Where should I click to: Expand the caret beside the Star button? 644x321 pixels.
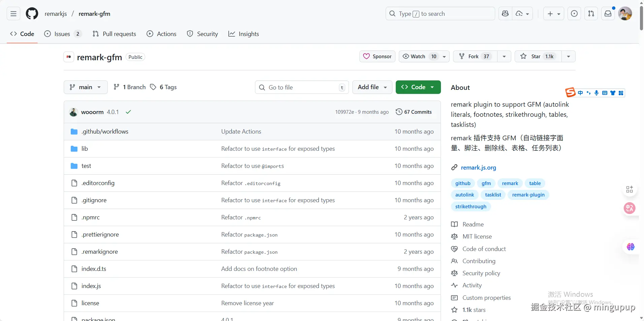tap(569, 57)
